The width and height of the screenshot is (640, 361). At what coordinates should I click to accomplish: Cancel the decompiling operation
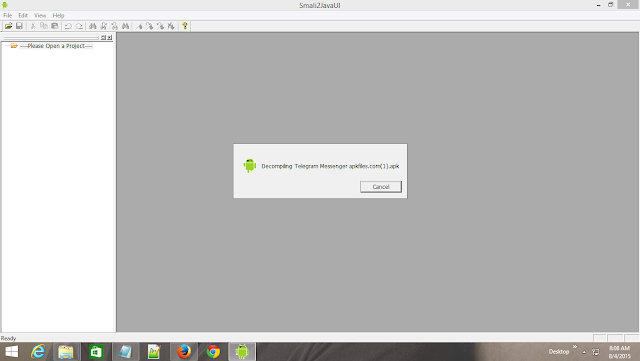pyautogui.click(x=381, y=187)
